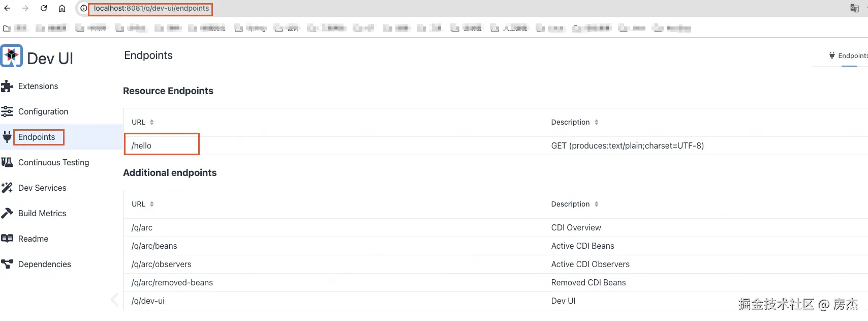Screen dimensions: 868x321
Task: Sort Resource Endpoints by Description column
Action: [x=596, y=122]
